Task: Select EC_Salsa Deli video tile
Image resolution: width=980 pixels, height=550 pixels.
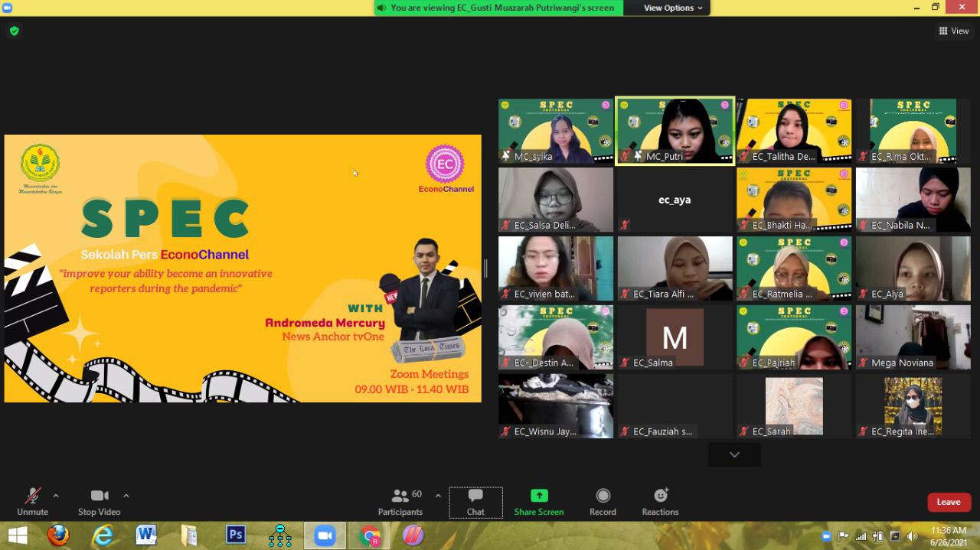Action: pyautogui.click(x=556, y=200)
